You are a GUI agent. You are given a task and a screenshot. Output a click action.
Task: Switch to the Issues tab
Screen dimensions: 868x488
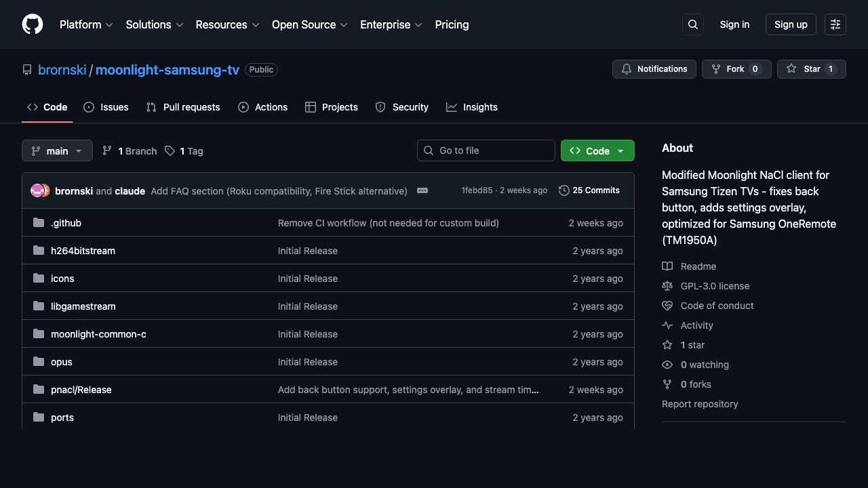coord(106,107)
